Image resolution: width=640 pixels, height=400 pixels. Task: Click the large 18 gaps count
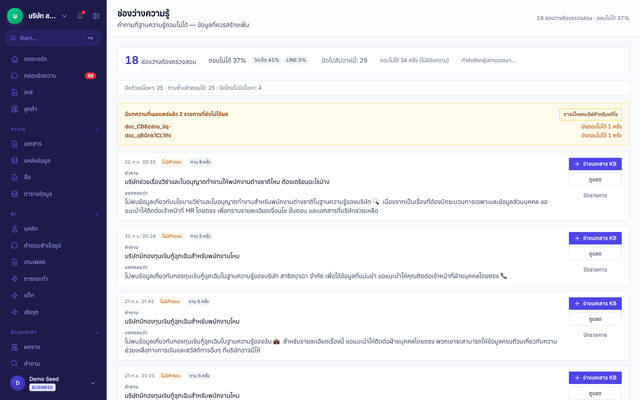(x=131, y=60)
